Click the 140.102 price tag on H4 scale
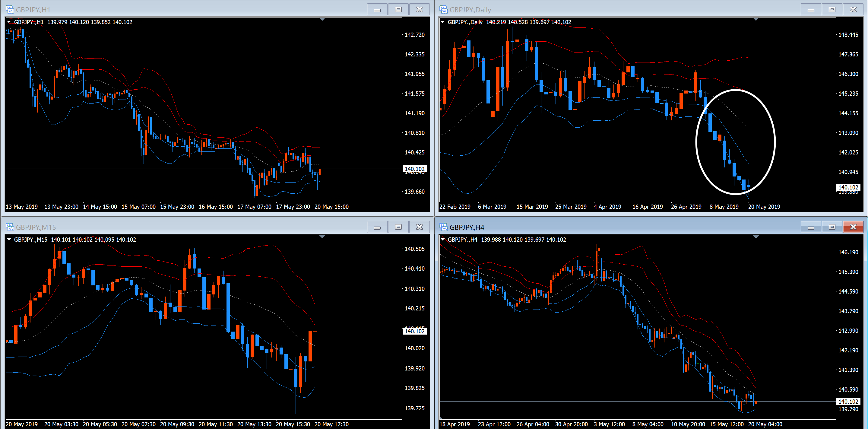 pos(848,401)
